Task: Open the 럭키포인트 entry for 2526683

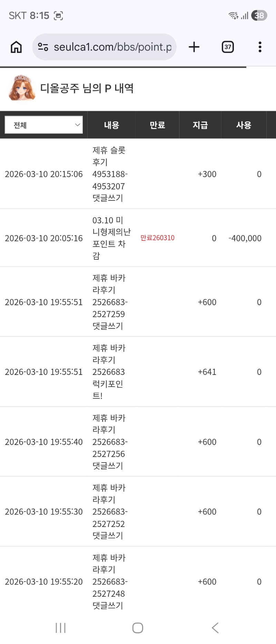Action: 108,372
